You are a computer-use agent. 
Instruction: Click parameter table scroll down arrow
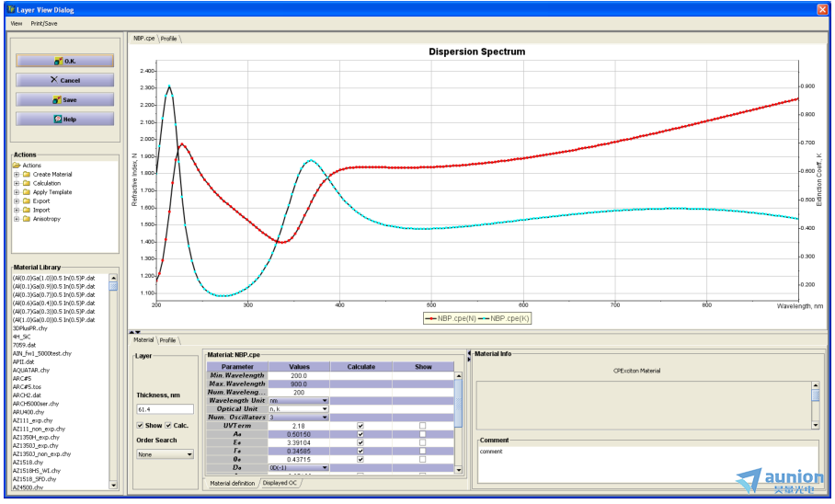tap(459, 470)
